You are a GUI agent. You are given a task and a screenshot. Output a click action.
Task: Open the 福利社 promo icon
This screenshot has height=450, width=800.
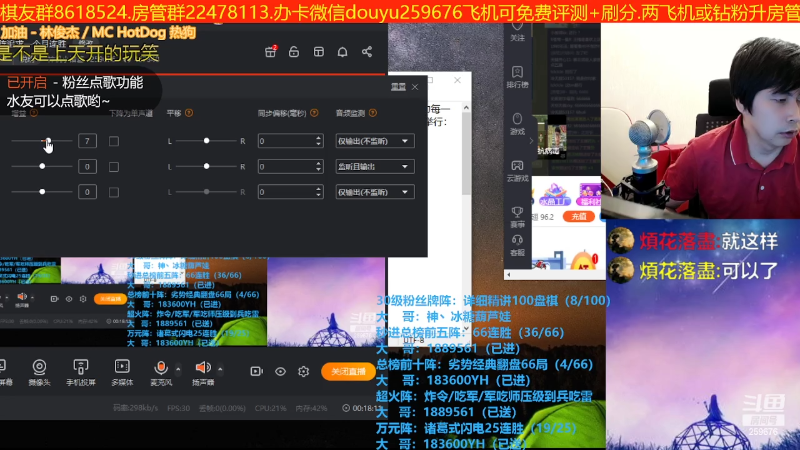[588, 194]
